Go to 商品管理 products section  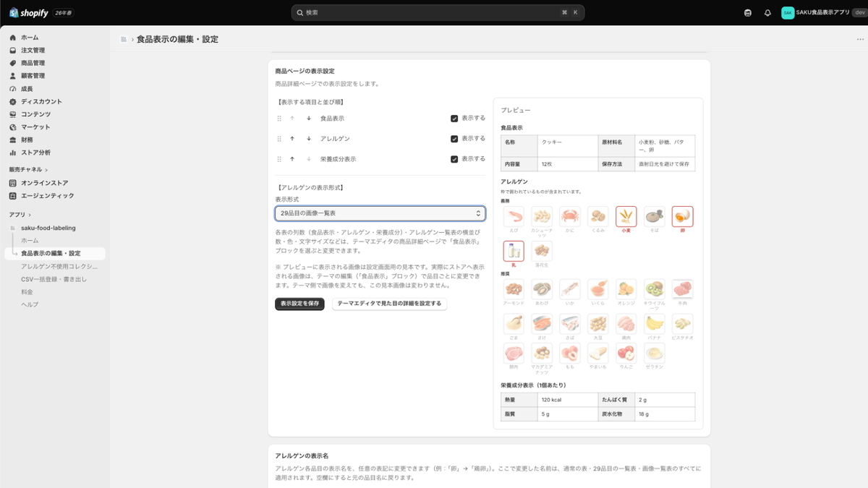click(33, 63)
